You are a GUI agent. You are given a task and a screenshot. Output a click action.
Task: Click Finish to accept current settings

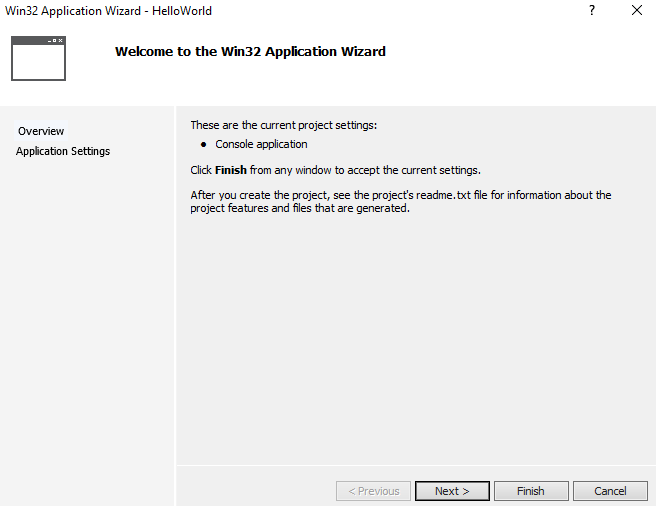[x=531, y=491]
